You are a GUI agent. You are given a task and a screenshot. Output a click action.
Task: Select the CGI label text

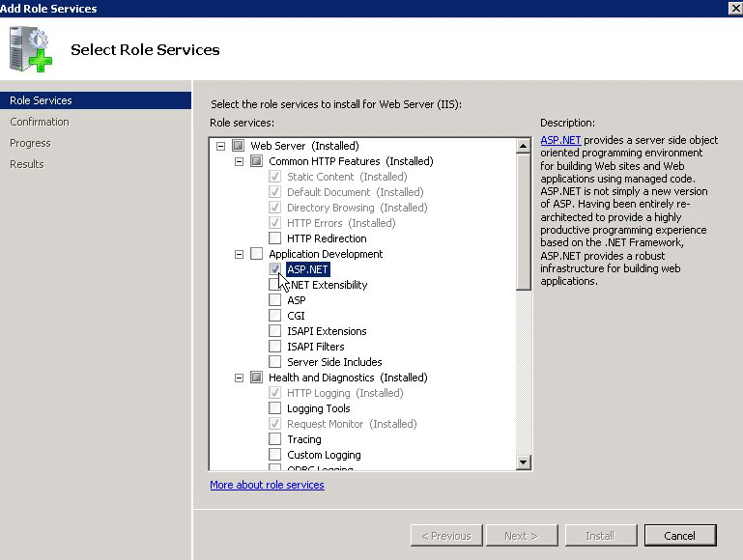(x=296, y=316)
